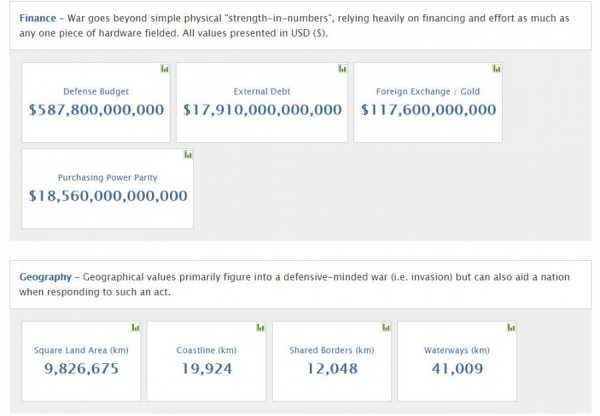Select the $17,910,000,000,000 external debt value
Viewport: 600px width, 416px height.
pyautogui.click(x=261, y=109)
